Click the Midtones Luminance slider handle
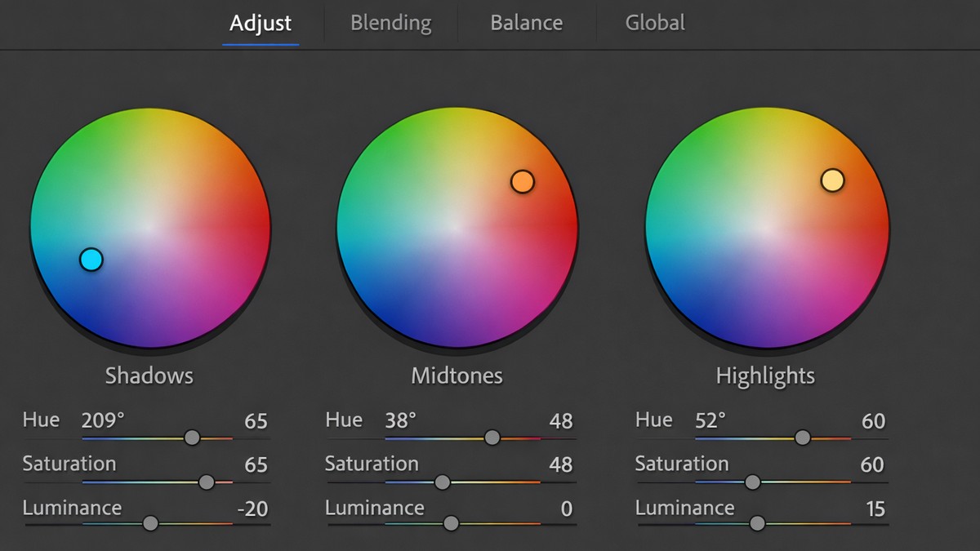Image resolution: width=980 pixels, height=551 pixels. click(x=451, y=523)
